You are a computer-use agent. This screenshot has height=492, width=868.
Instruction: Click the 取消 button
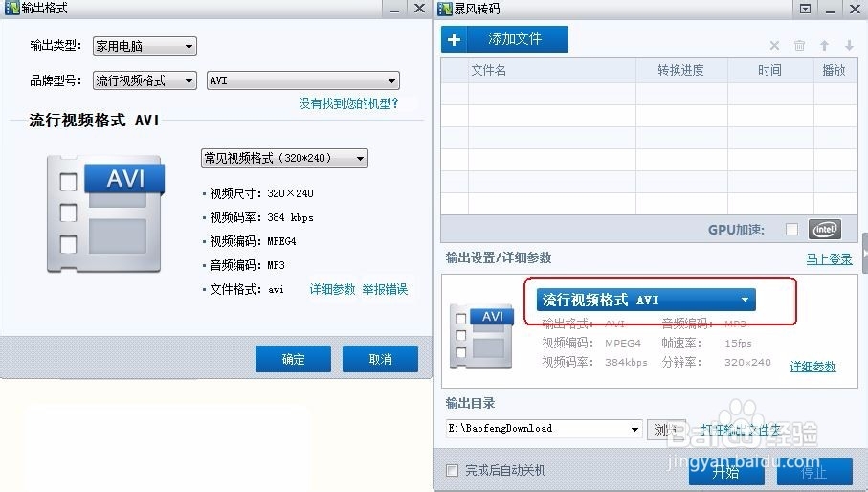point(380,359)
